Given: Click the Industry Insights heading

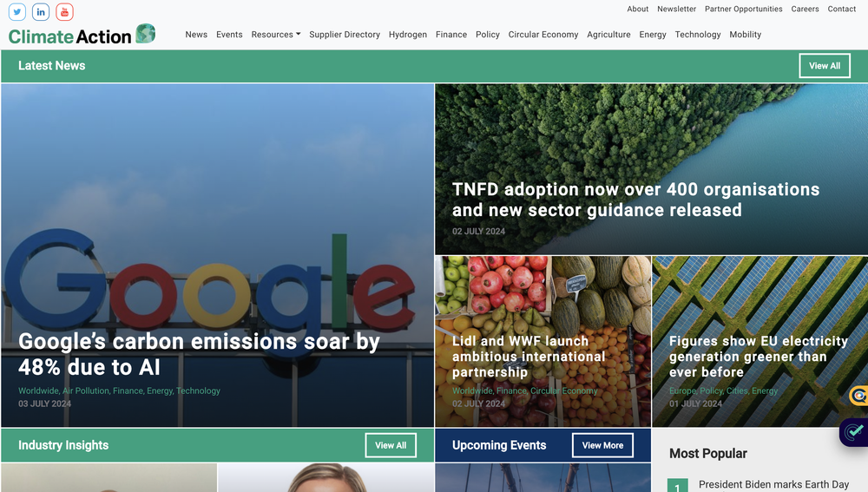Looking at the screenshot, I should click(63, 445).
